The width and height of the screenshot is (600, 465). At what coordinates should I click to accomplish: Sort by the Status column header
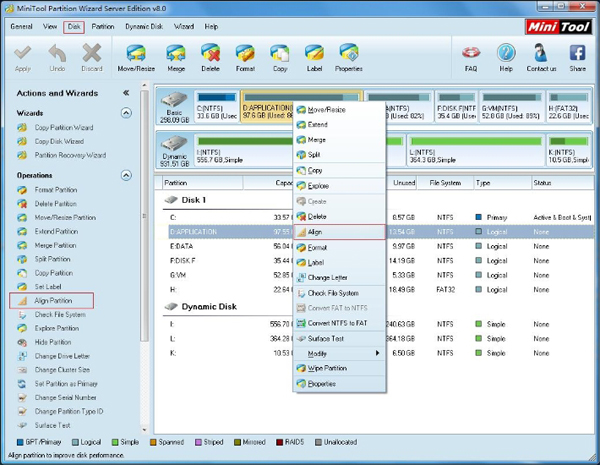coord(562,183)
